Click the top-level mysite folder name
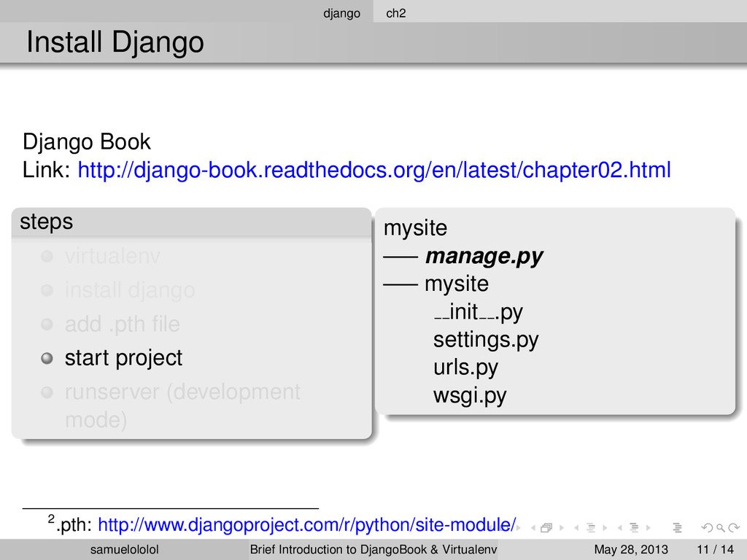This screenshot has height=560, width=747. click(415, 228)
